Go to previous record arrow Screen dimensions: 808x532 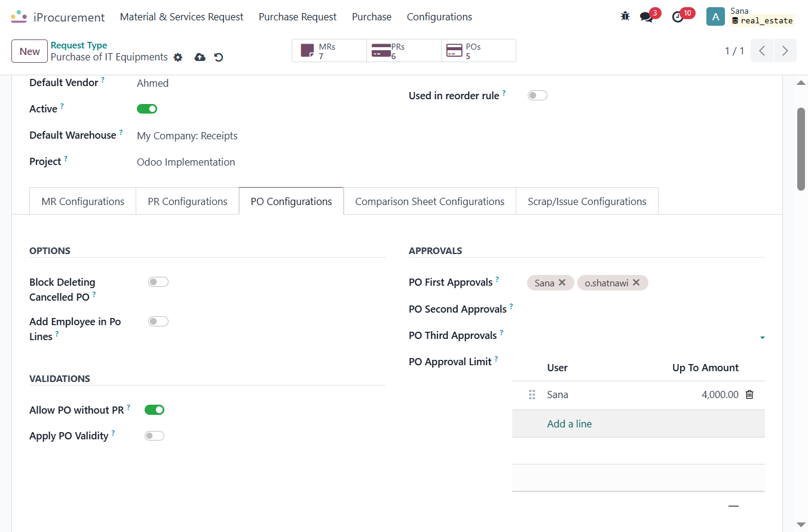tap(762, 51)
